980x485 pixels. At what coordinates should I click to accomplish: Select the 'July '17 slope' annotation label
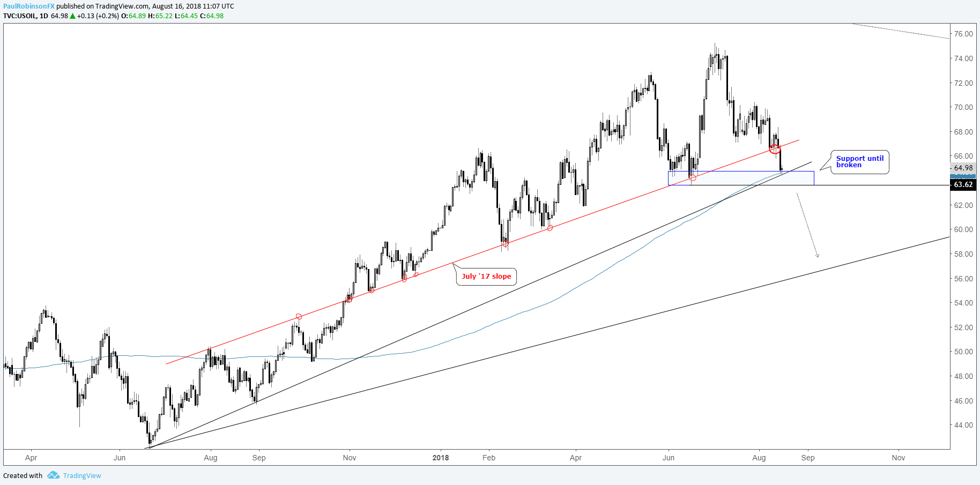click(486, 277)
